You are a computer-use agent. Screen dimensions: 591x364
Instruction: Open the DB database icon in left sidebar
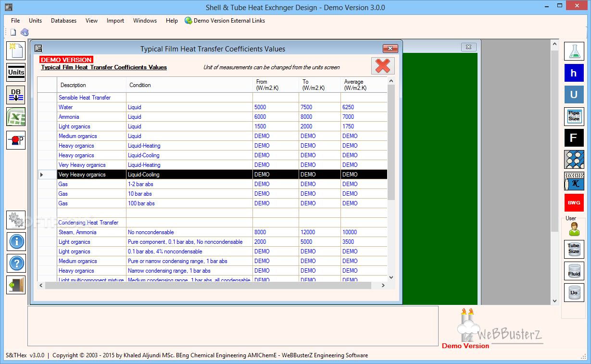16,95
